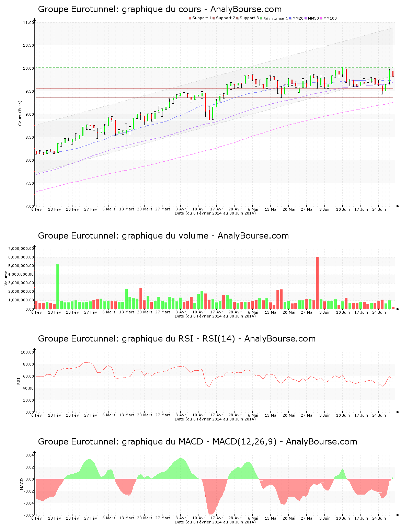This screenshot has height=532, width=412.
Task: Click the 11.00 price axis value
Action: [x=28, y=23]
